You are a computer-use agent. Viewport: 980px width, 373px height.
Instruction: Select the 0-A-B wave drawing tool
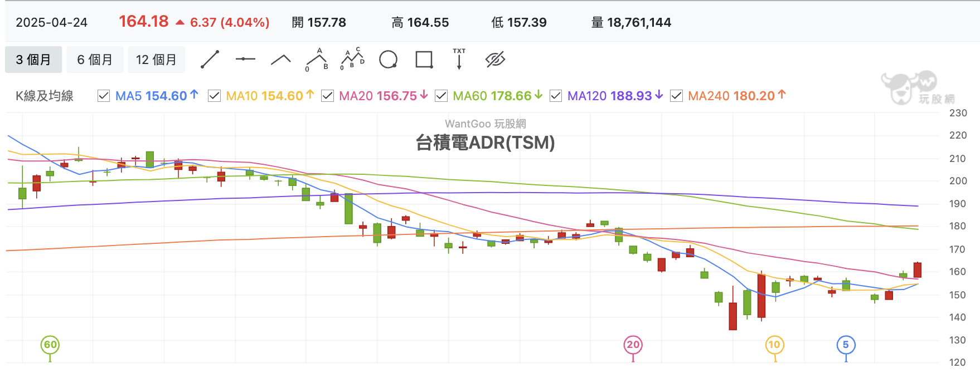point(317,60)
